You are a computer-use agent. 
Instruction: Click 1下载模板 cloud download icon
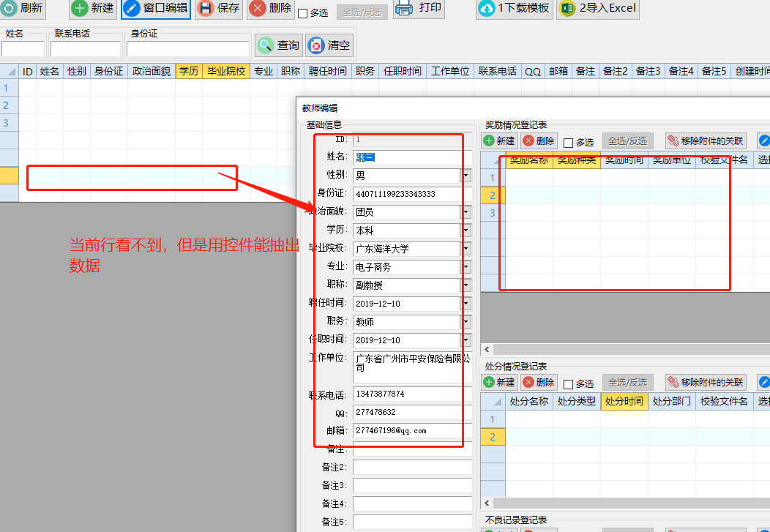tap(487, 9)
